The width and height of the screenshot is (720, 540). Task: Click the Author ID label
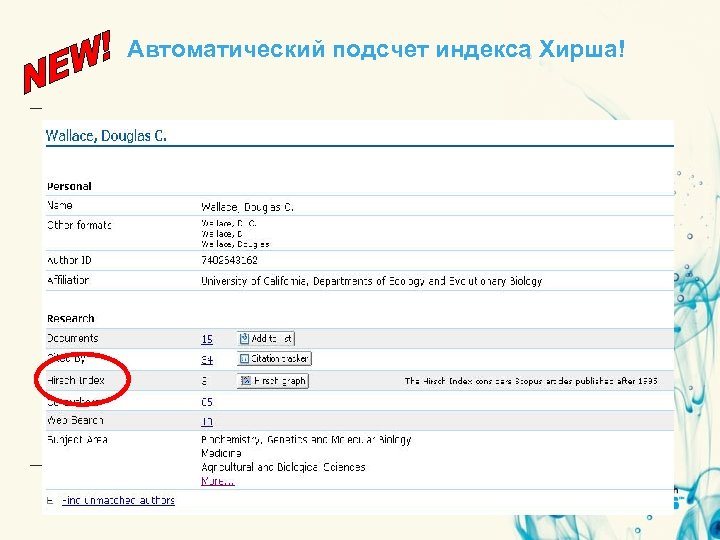[69, 260]
